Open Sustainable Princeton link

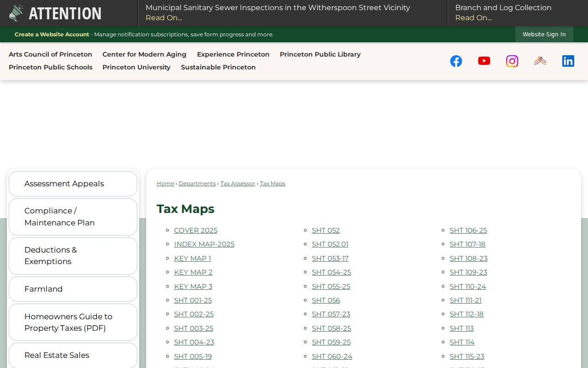[x=218, y=67]
